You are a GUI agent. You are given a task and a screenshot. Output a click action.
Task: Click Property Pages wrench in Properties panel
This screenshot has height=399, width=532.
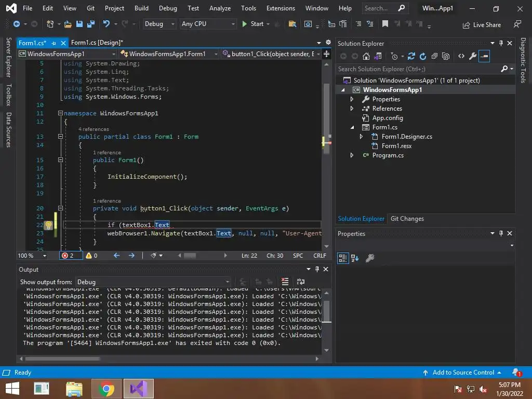370,258
